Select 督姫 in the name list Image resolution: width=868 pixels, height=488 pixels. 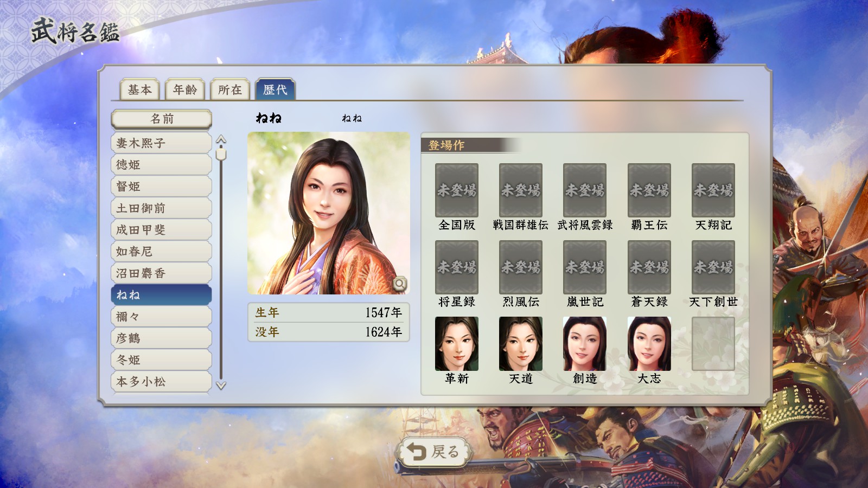click(161, 187)
